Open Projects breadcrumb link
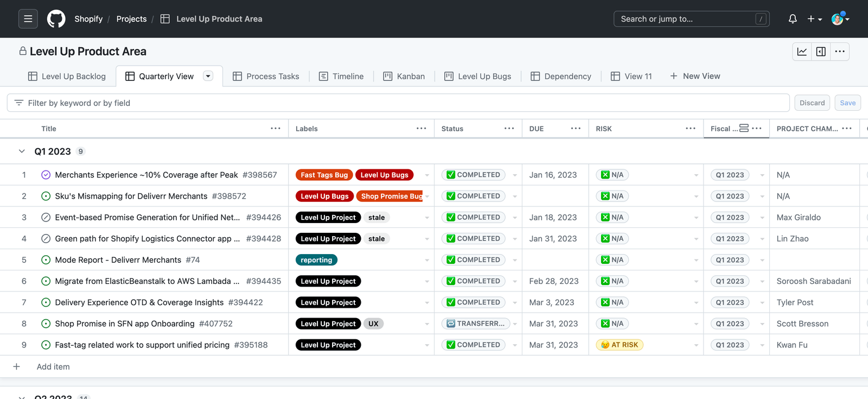The width and height of the screenshot is (868, 399). coord(131,19)
